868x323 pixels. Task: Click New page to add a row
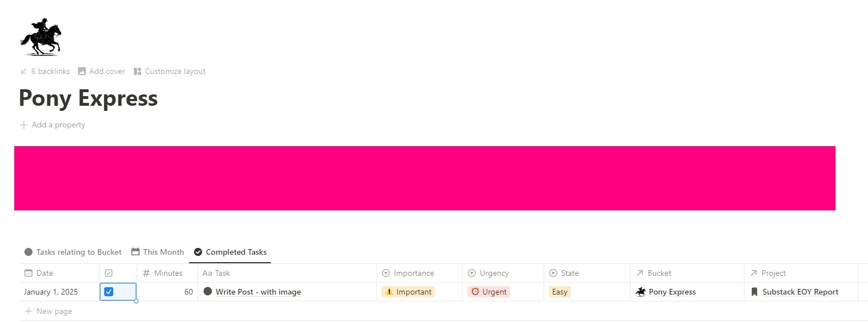(48, 311)
